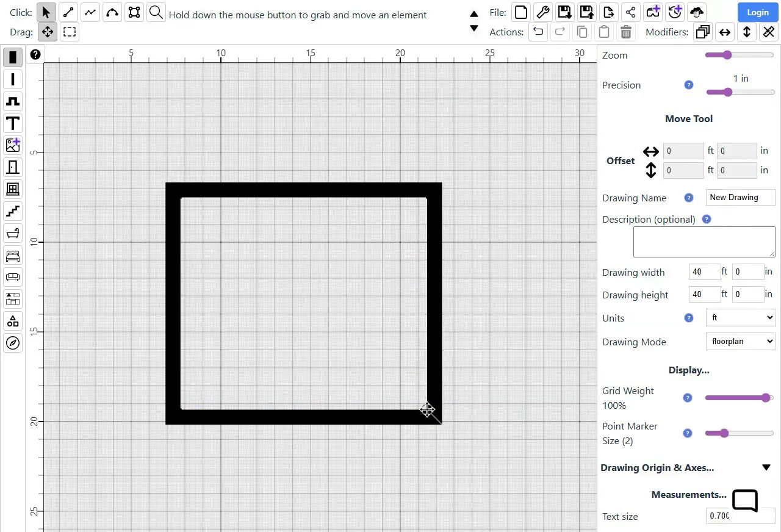
Task: Adjust the Grid Weight slider
Action: tap(740, 398)
